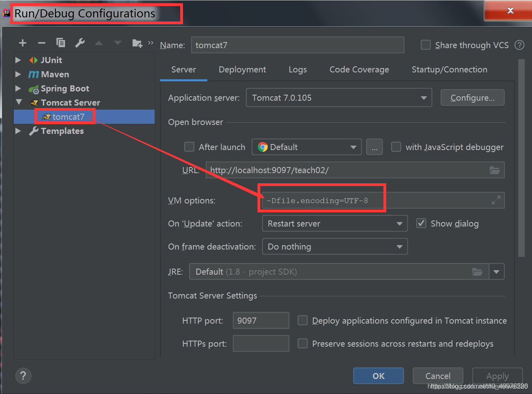Switch to the Startup/Connection tab
532x394 pixels.
(x=449, y=70)
